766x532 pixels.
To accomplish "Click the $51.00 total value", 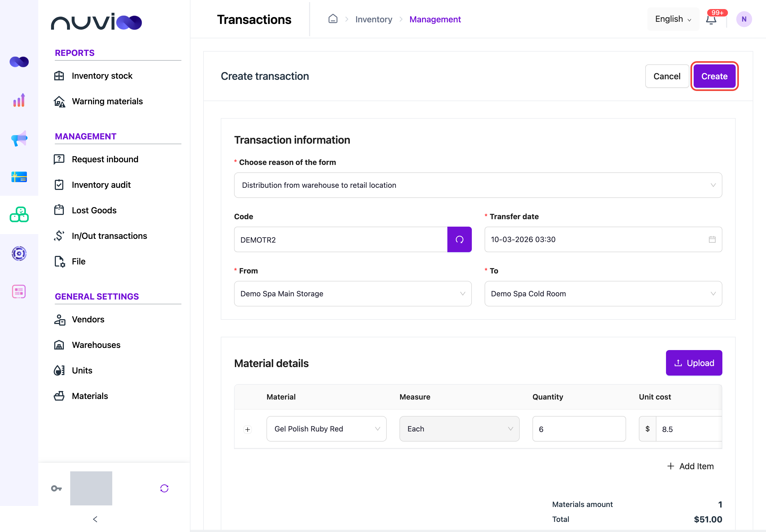I will (x=708, y=519).
